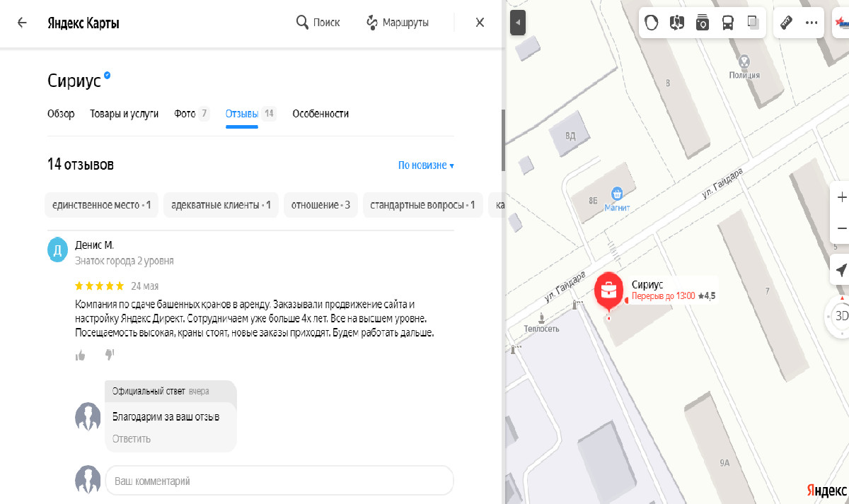Click the Теплосеть label on map
The height and width of the screenshot is (504, 849).
pos(541,329)
